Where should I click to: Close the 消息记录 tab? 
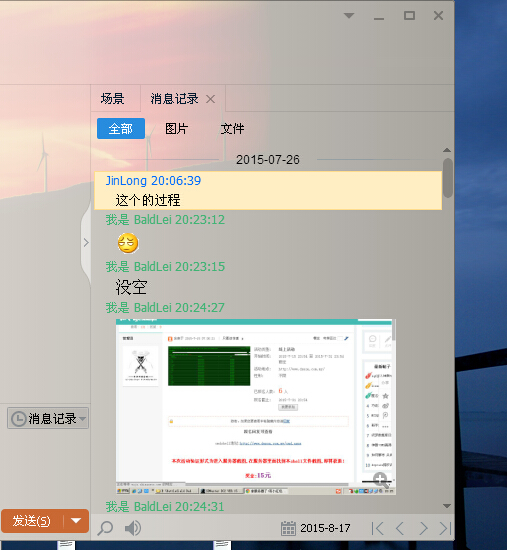211,99
